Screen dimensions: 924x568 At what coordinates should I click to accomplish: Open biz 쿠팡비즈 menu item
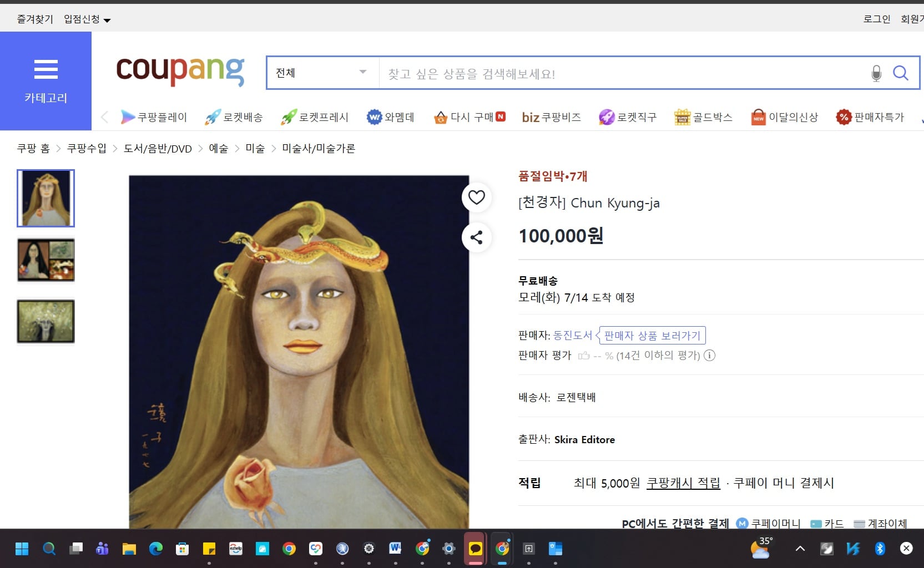pos(552,117)
